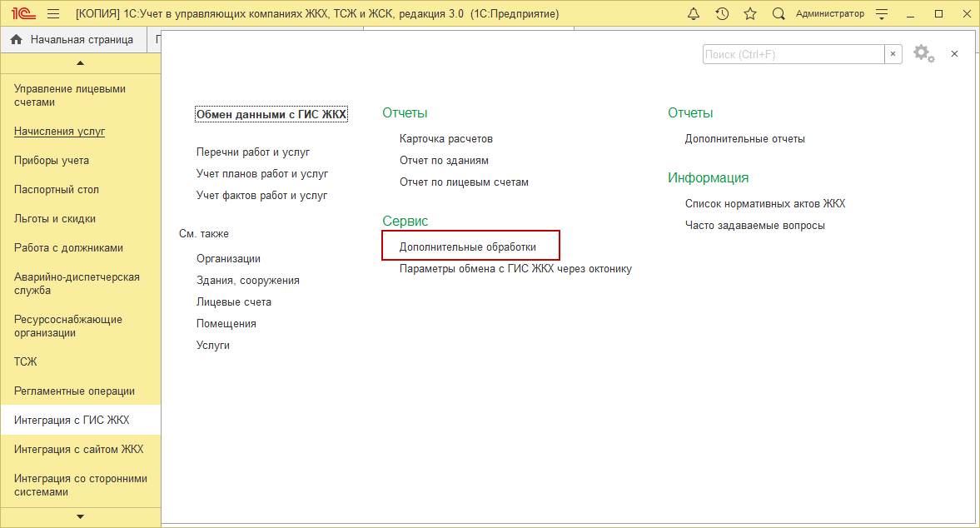Open Помещения link

point(226,324)
